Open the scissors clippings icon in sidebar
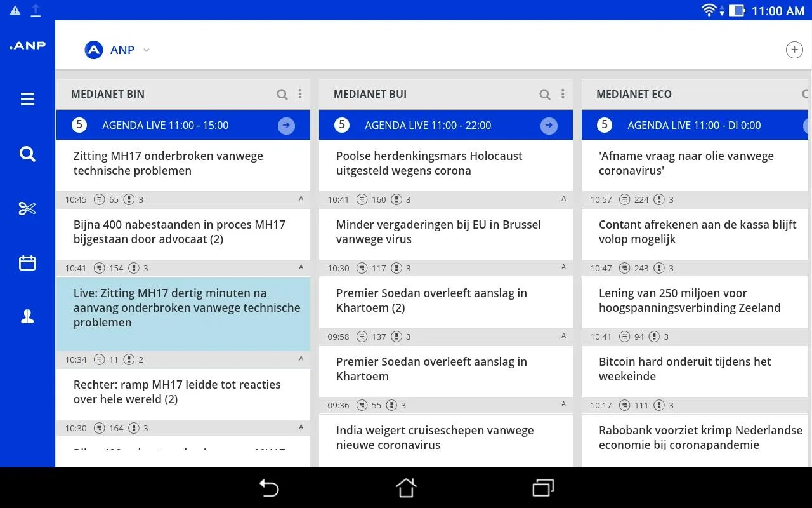812x508 pixels. pos(27,208)
